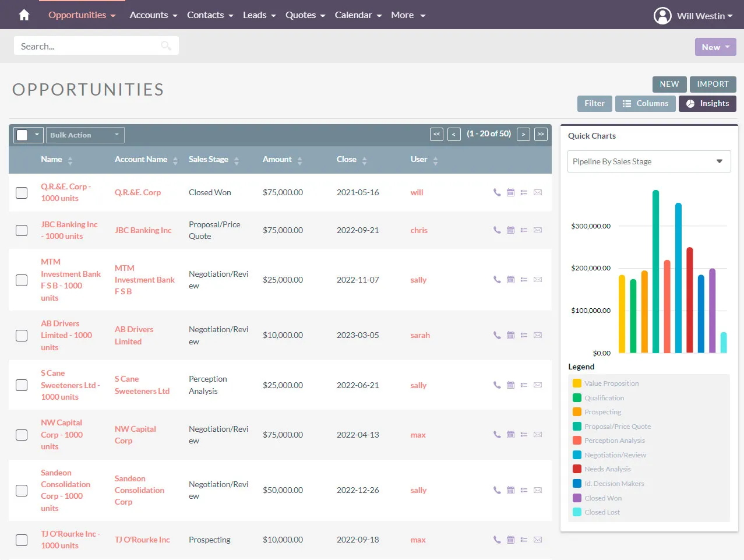This screenshot has height=560, width=744.
Task: Click the search magnifier icon
Action: pyautogui.click(x=166, y=46)
